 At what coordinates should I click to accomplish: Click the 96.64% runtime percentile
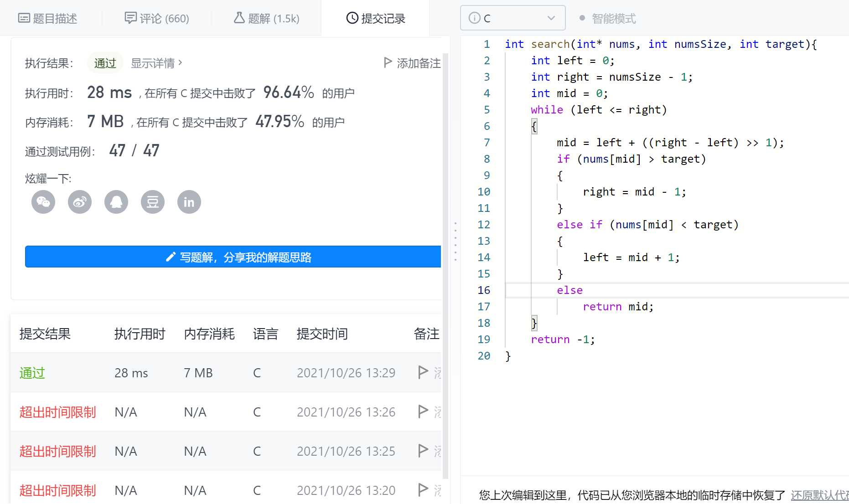pos(289,93)
